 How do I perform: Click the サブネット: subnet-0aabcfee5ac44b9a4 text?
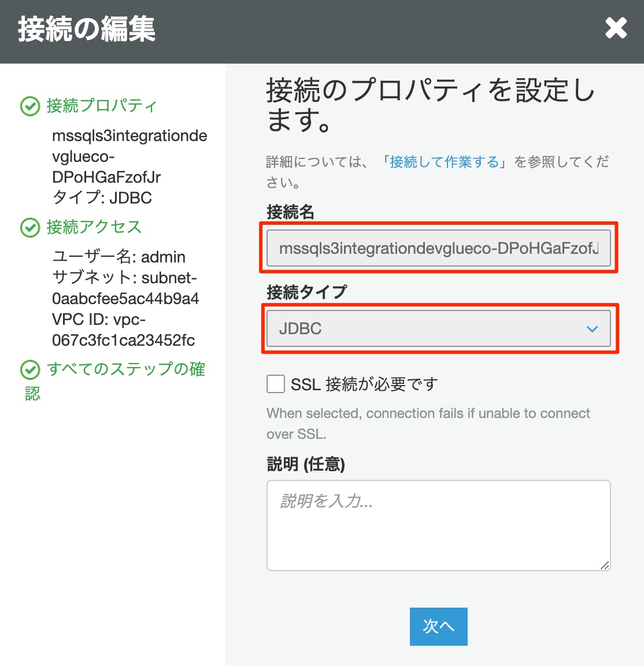125,288
